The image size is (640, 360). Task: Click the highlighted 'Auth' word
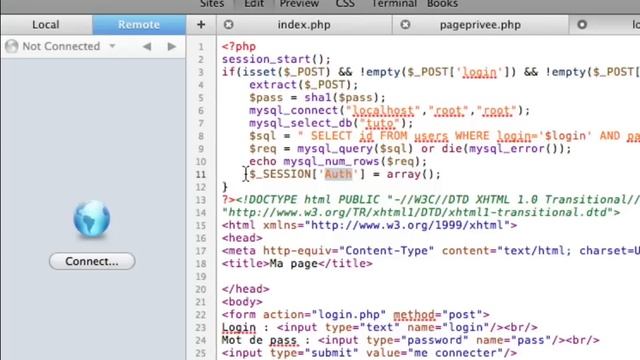338,174
